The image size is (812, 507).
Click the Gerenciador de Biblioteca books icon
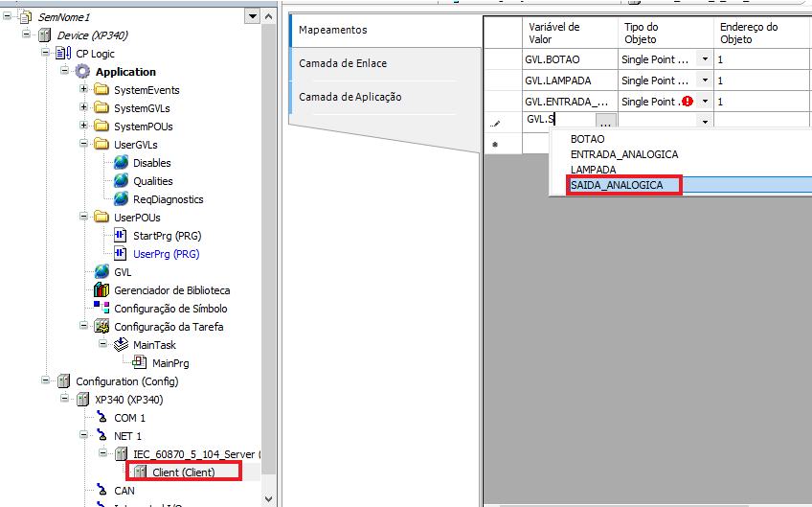101,290
